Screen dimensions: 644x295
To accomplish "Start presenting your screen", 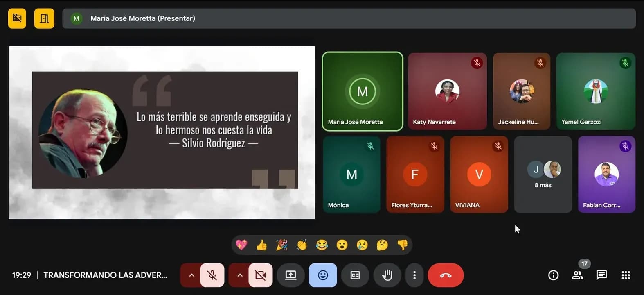I will [x=291, y=275].
